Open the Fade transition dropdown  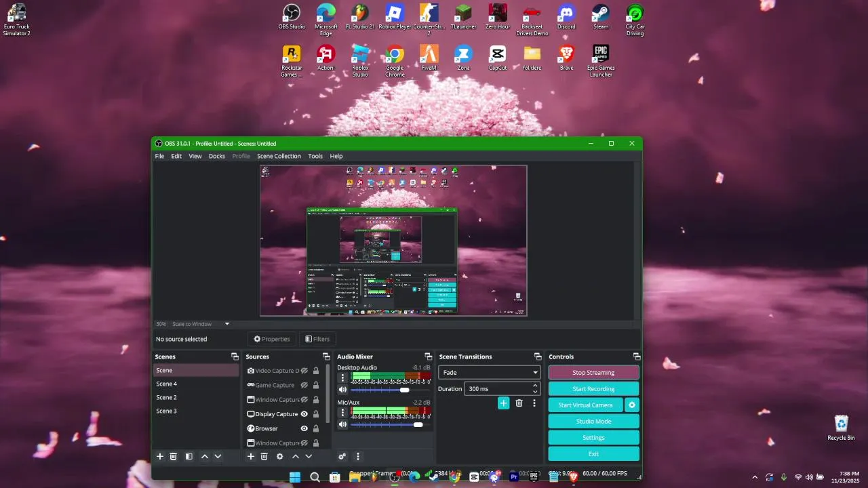tap(490, 373)
